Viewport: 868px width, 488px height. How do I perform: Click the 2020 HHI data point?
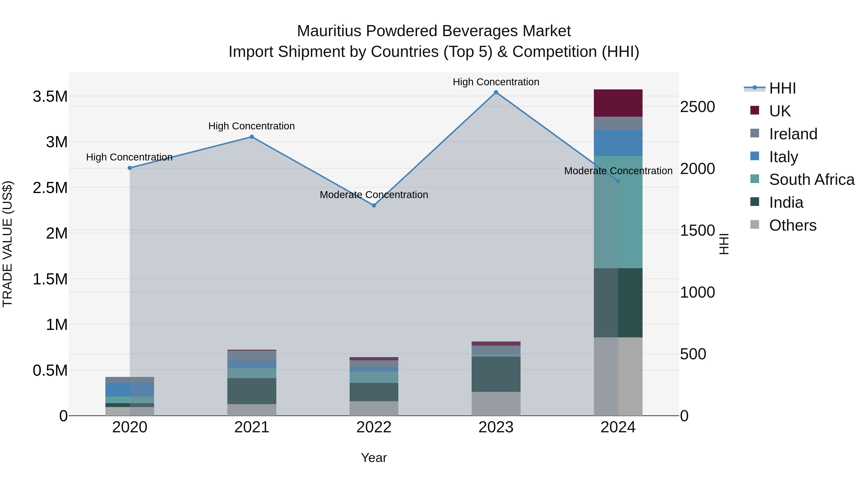130,168
